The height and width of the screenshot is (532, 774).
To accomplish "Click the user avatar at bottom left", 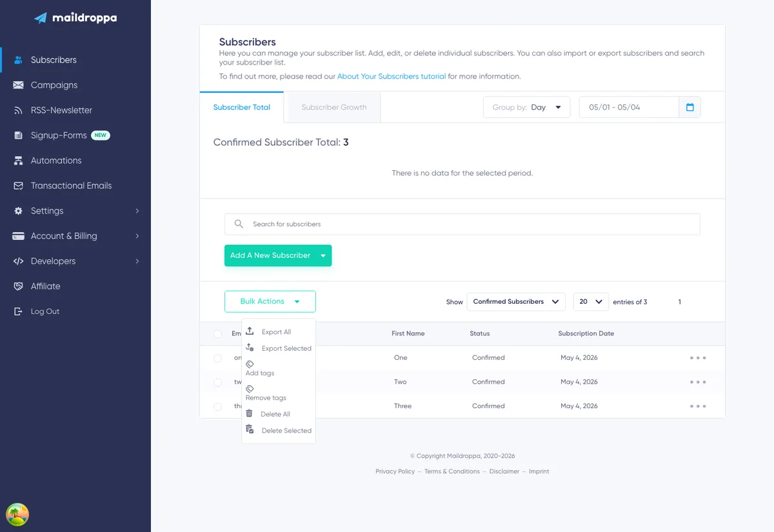I will (x=17, y=515).
